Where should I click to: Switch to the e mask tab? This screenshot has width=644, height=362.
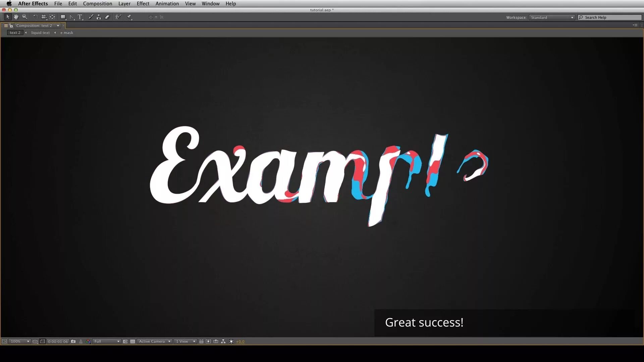66,32
